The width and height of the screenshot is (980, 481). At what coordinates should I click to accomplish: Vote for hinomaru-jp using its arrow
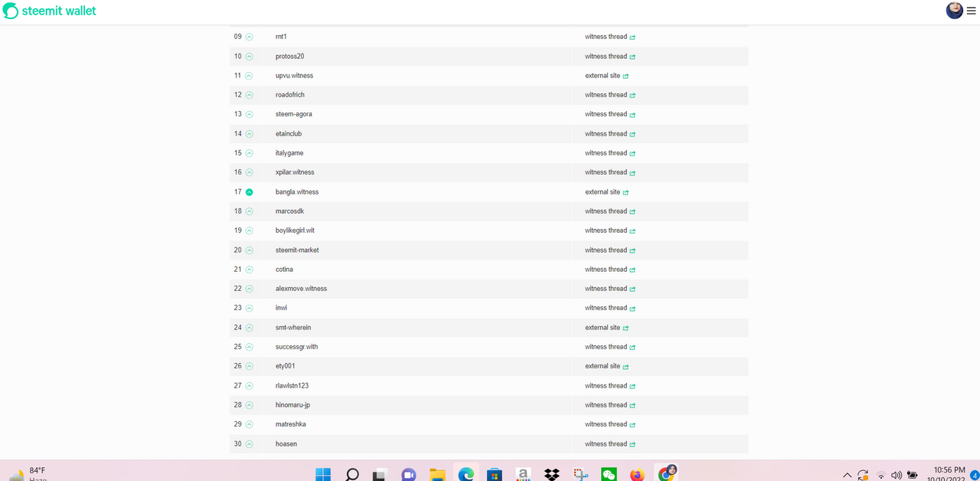click(x=249, y=405)
